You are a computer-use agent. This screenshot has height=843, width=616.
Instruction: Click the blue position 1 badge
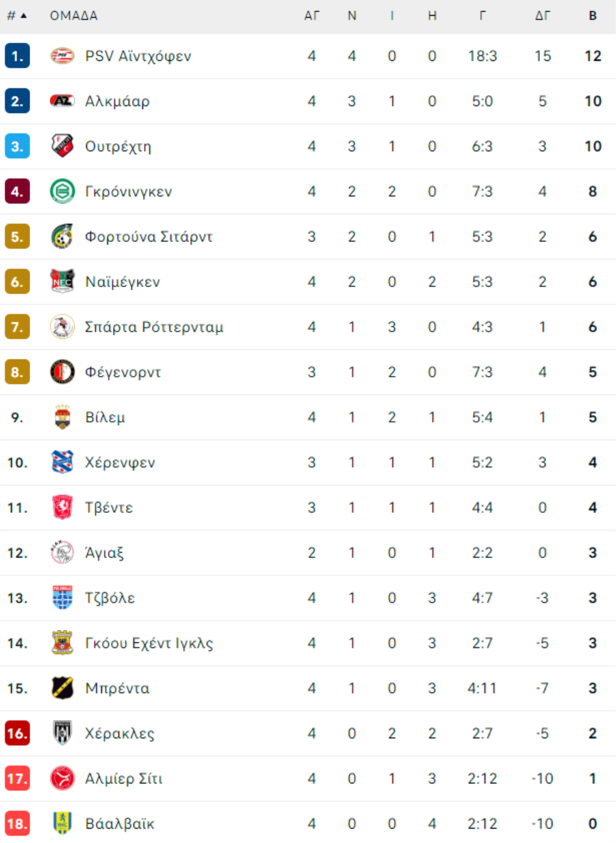17,56
